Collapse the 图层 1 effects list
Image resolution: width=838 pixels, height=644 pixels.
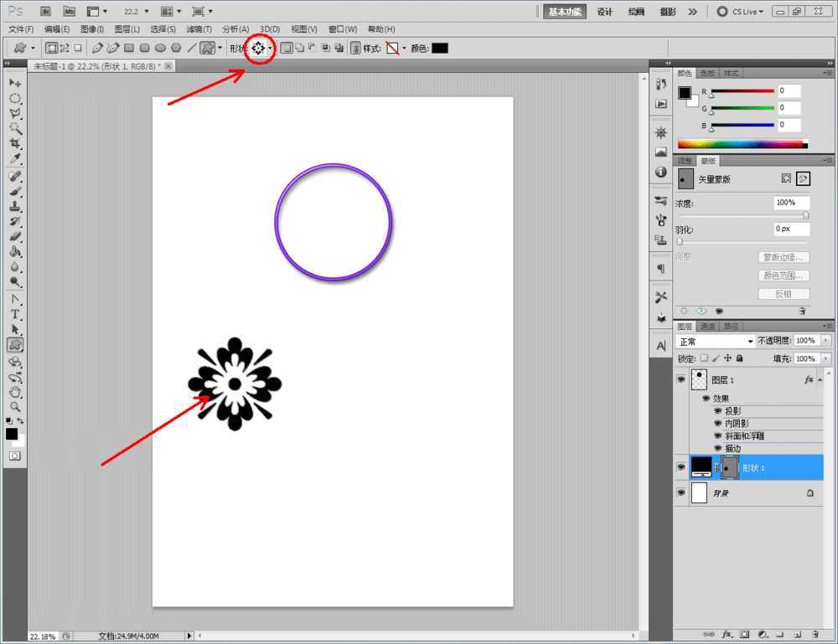820,379
